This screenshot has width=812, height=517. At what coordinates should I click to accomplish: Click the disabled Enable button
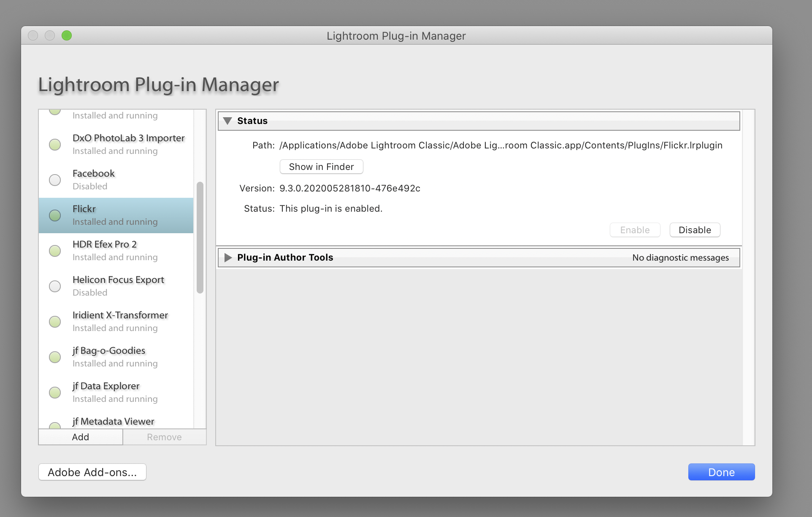pyautogui.click(x=635, y=230)
